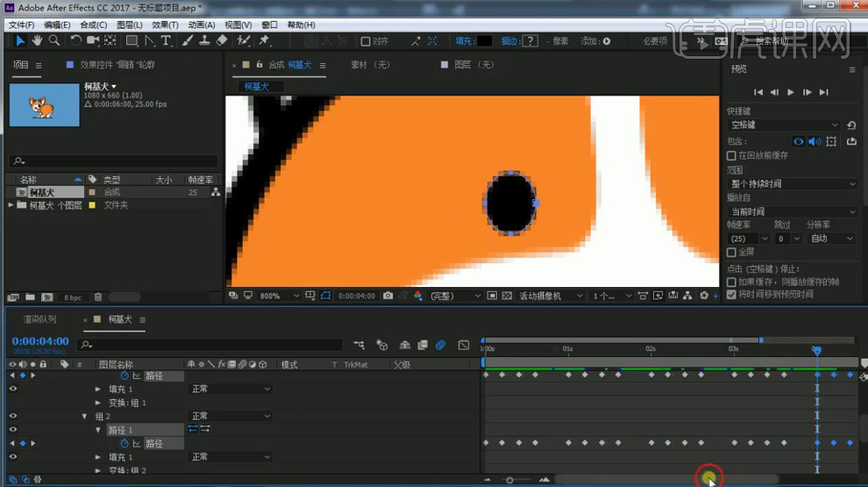The width and height of the screenshot is (868, 487).
Task: Toggle 'If caching, play cached frames' checkbox
Action: (731, 282)
